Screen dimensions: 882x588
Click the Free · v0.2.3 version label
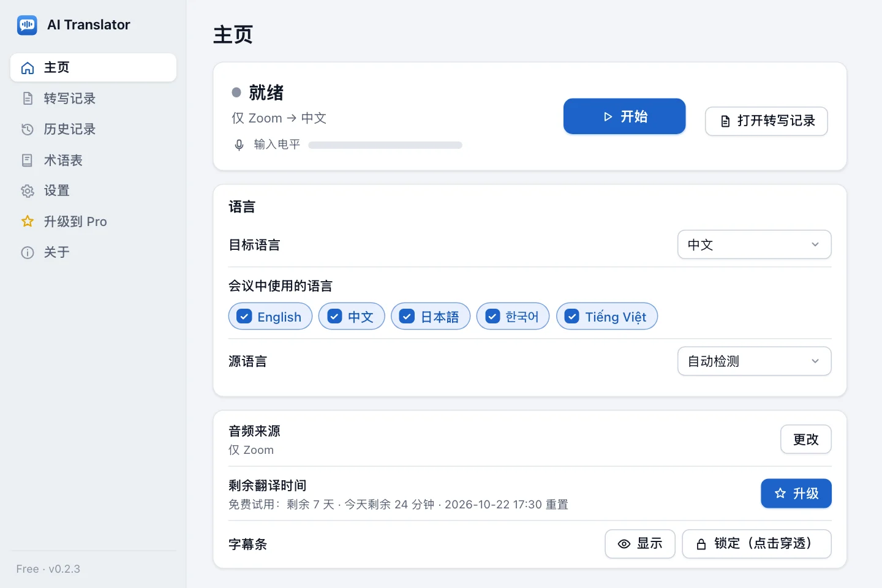point(48,569)
